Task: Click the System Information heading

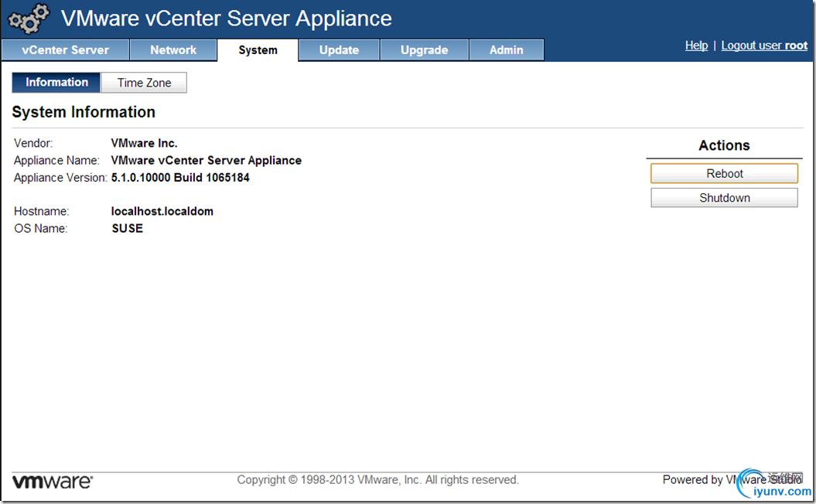Action: pos(84,112)
